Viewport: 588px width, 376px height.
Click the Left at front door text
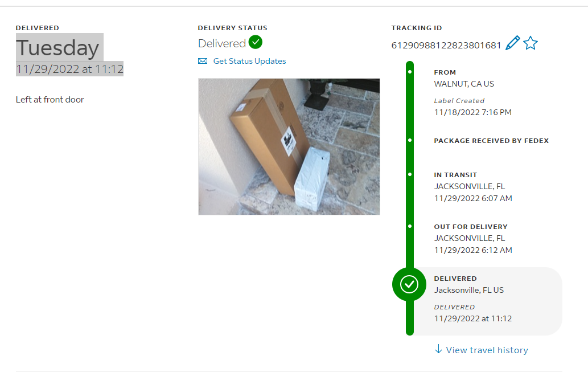click(x=50, y=100)
